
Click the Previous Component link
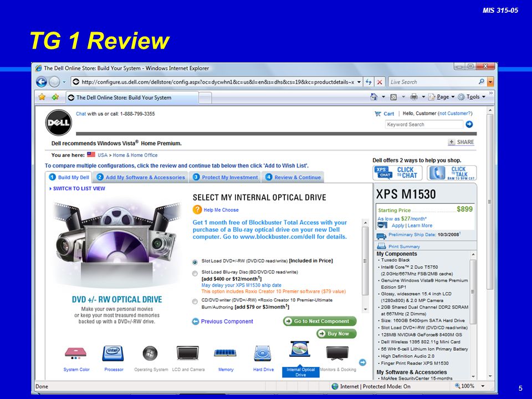[x=227, y=321]
